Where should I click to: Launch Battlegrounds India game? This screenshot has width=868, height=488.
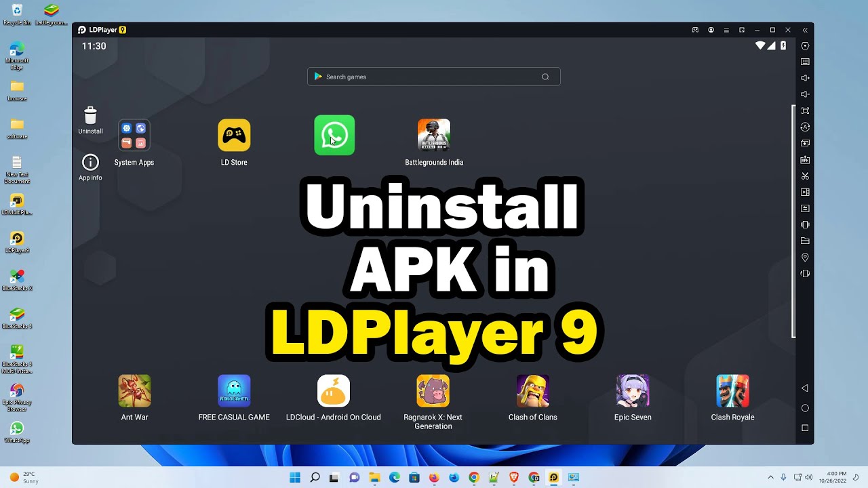pos(434,135)
